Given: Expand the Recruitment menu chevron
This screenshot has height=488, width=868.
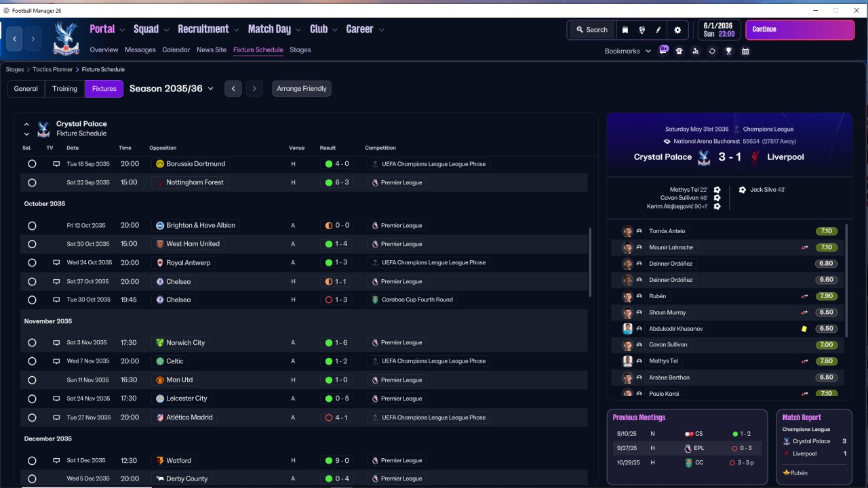Looking at the screenshot, I should 237,30.
